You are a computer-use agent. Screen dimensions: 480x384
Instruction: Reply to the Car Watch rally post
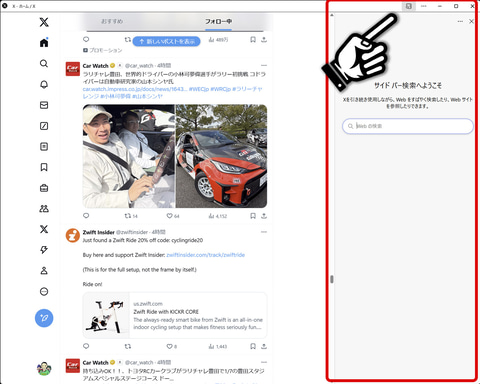[x=86, y=216]
